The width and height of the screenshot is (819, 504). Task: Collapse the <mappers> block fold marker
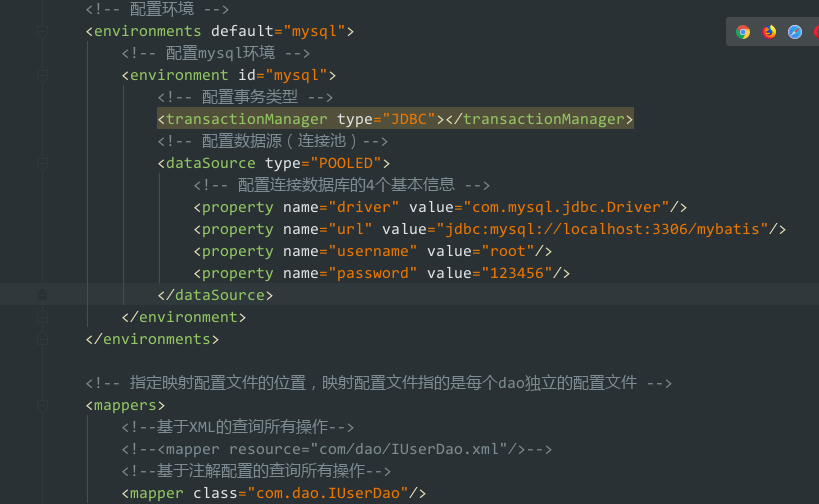point(43,405)
